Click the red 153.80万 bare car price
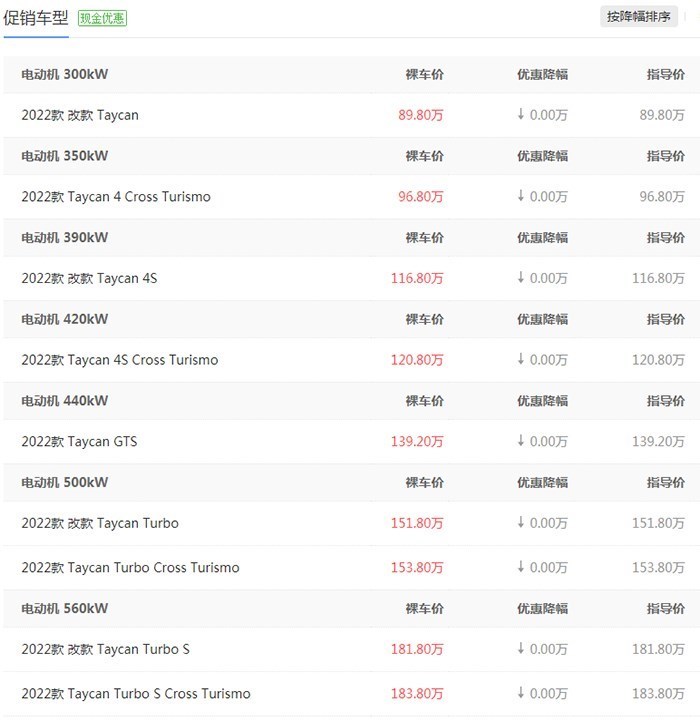700x721 pixels. coord(417,567)
